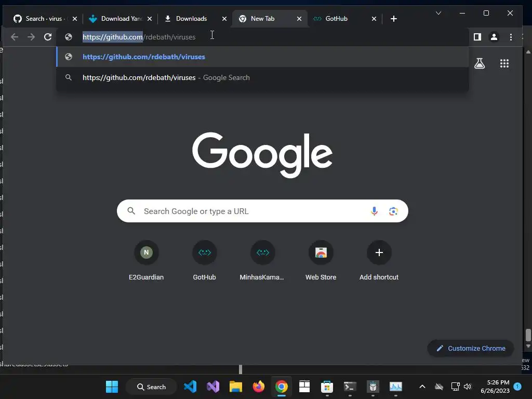This screenshot has width=532, height=399.
Task: Open the Chrome profile menu
Action: point(494,37)
